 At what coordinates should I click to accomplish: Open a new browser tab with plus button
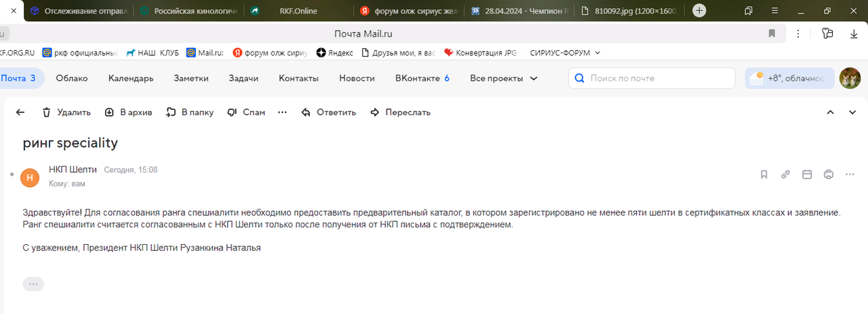(699, 11)
